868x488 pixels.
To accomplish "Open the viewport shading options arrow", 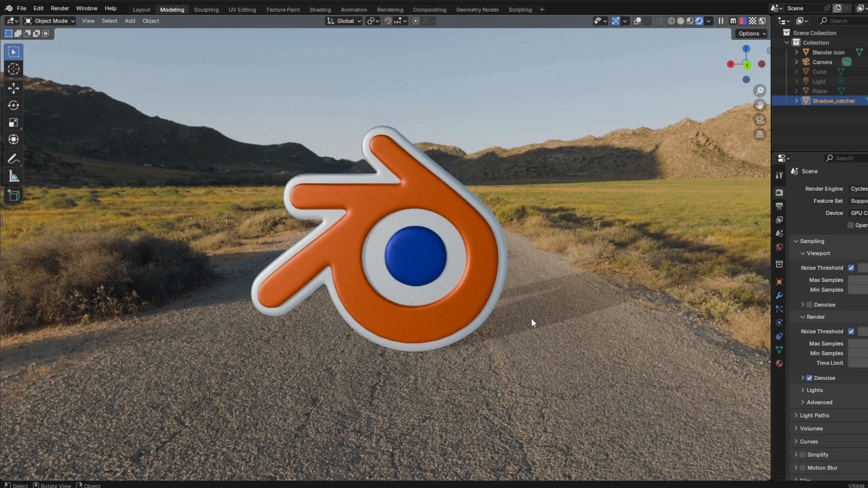I will (x=708, y=21).
